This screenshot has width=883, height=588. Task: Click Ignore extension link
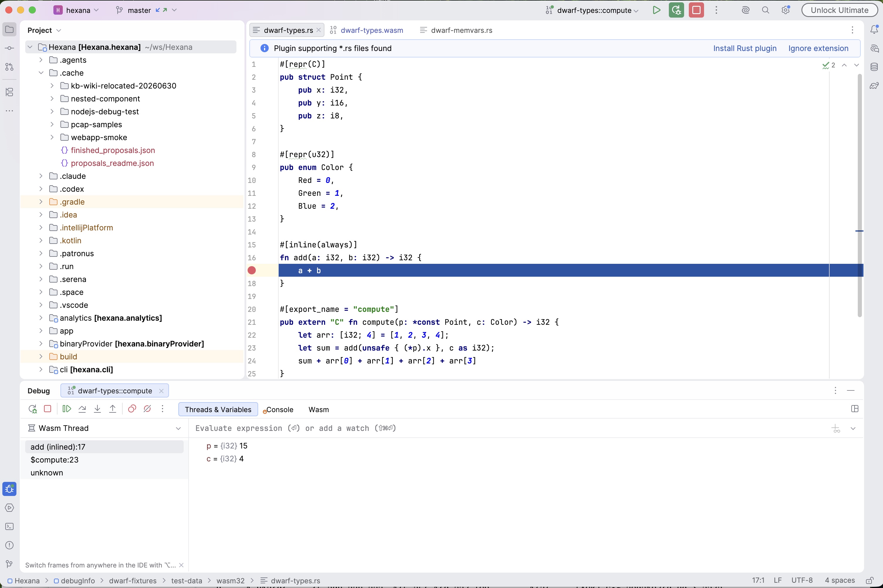(x=818, y=48)
